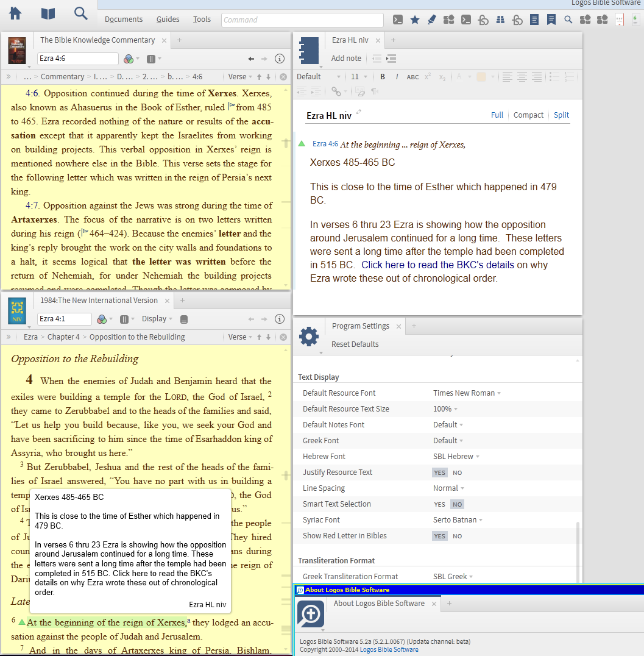Open Greek Transliteration Format SBL Greek dropdown
The image size is (644, 656).
453,577
